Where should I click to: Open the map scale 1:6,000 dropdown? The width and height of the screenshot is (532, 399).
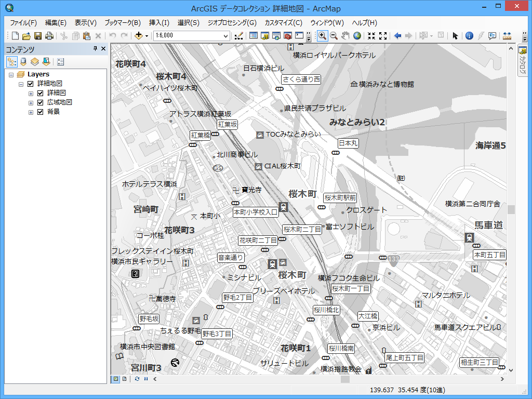pos(225,36)
